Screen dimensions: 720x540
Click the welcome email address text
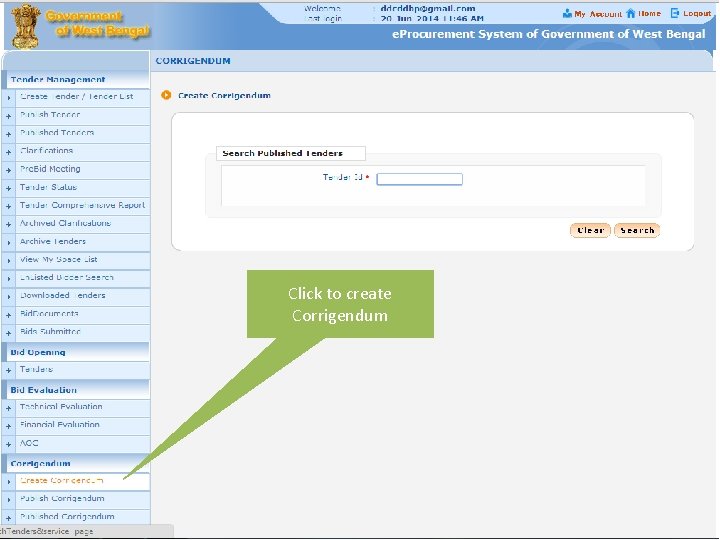tap(428, 8)
